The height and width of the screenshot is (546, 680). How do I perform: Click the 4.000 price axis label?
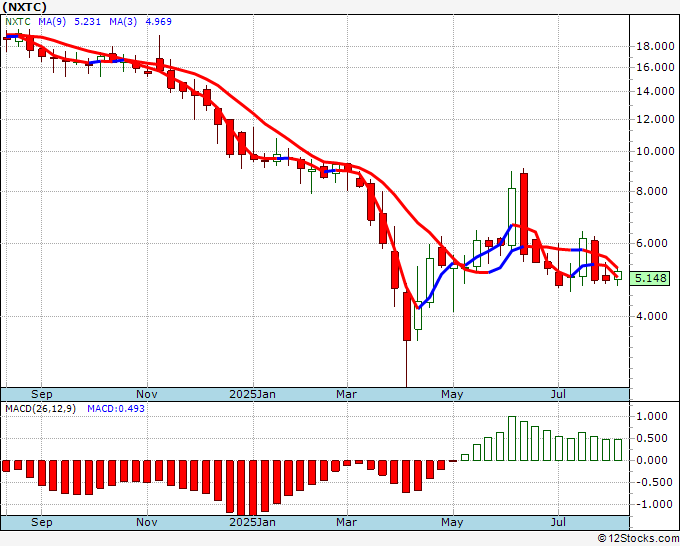click(x=654, y=316)
